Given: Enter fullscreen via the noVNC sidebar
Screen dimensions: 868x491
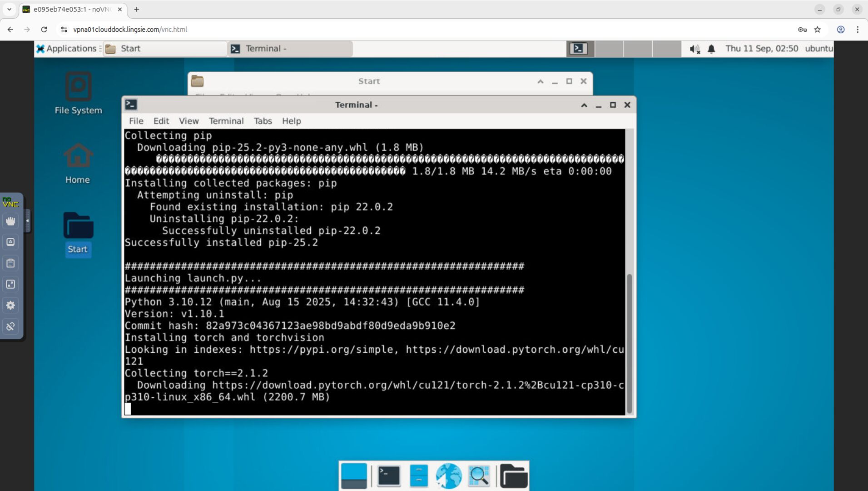Looking at the screenshot, I should tap(10, 284).
